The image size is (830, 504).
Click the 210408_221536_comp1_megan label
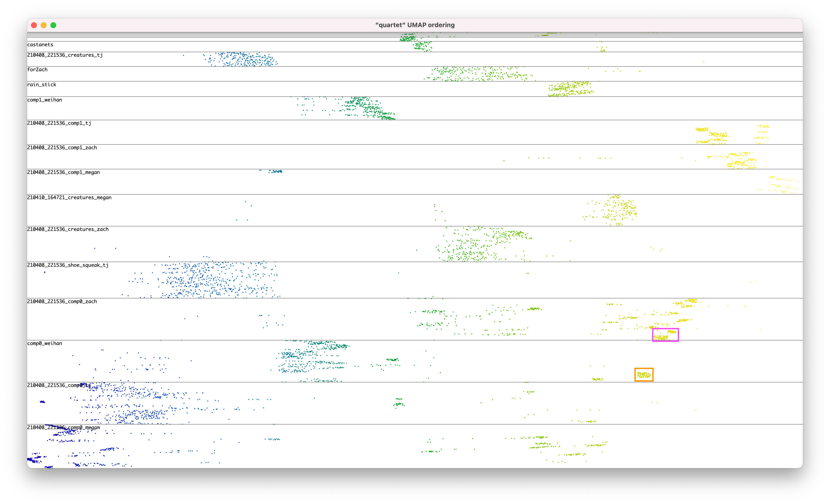63,172
